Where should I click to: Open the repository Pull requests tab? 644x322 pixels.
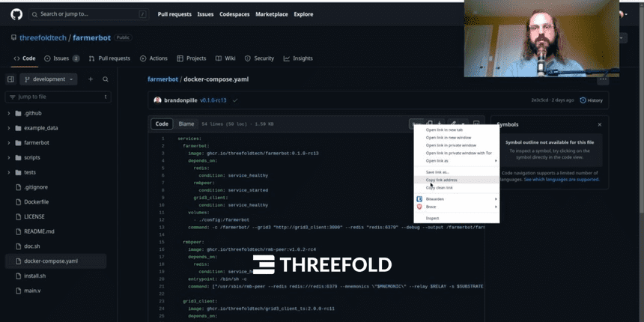coord(109,58)
